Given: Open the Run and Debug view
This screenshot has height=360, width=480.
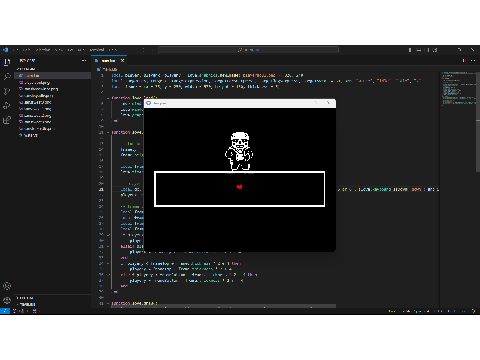Looking at the screenshot, I should (7, 106).
